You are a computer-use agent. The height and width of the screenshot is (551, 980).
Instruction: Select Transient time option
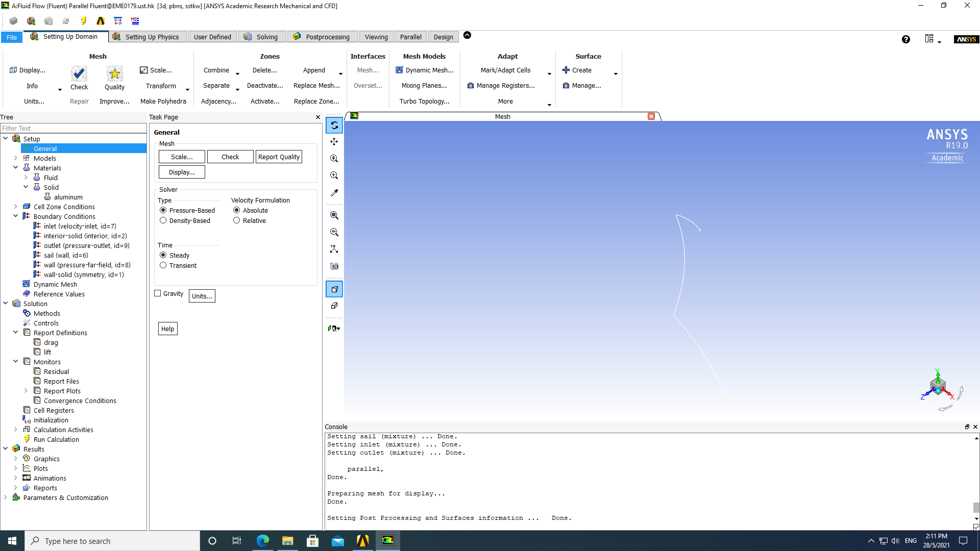pos(163,265)
